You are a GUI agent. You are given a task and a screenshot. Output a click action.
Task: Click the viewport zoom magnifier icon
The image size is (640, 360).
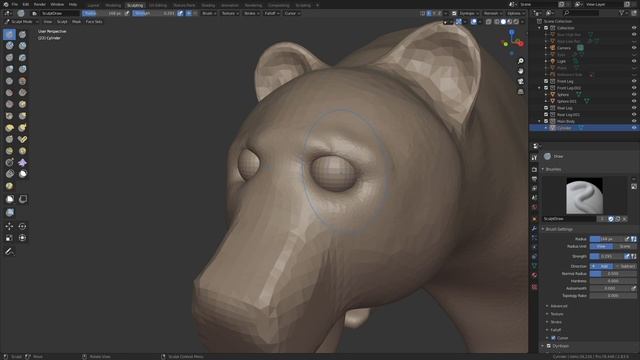coord(520,61)
